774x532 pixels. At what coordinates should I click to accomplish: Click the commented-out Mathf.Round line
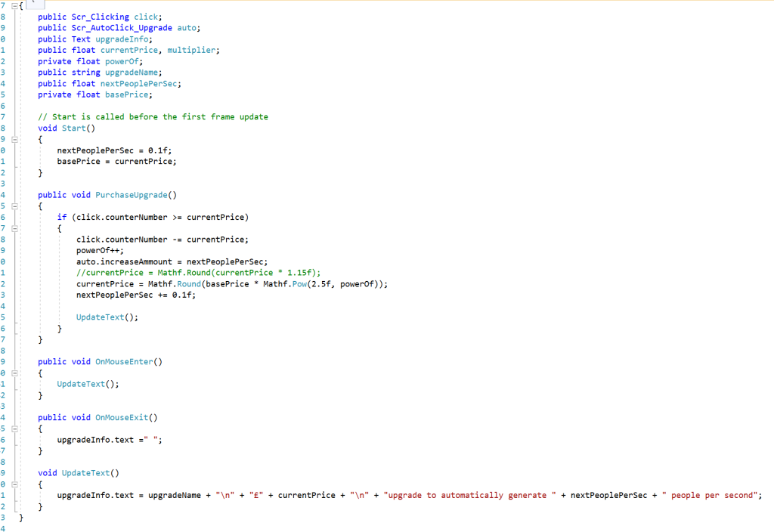point(198,273)
